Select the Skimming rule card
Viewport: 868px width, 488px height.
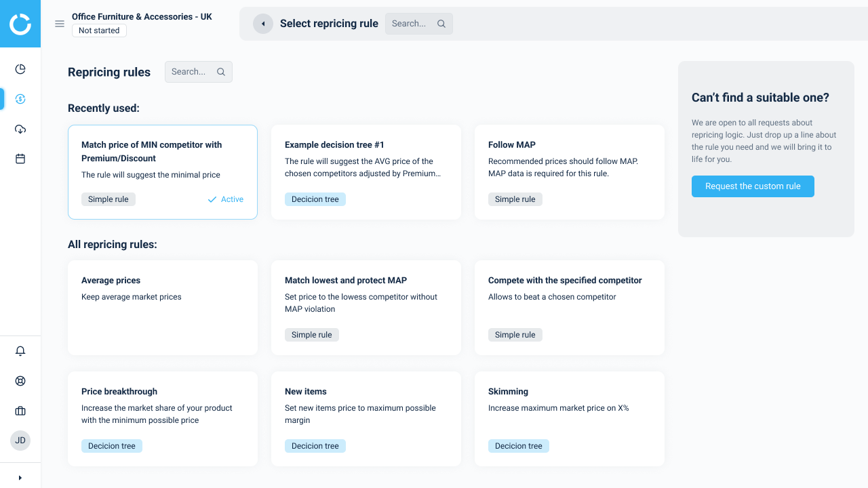click(570, 419)
